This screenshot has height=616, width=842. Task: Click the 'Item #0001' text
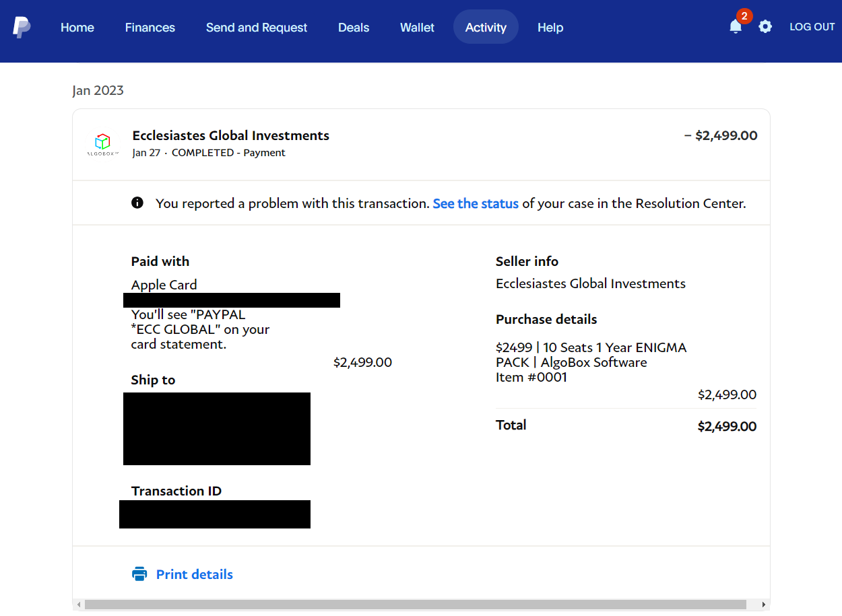(531, 377)
